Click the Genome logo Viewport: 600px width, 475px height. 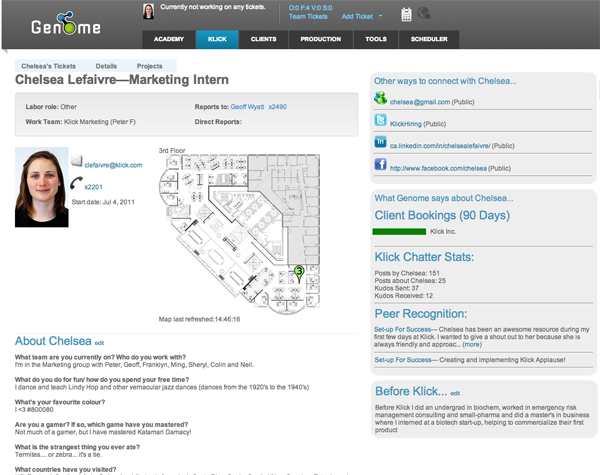click(66, 24)
